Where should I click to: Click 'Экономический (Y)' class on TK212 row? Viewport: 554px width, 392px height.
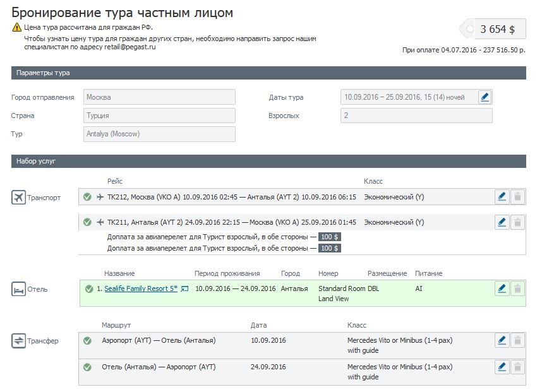394,197
